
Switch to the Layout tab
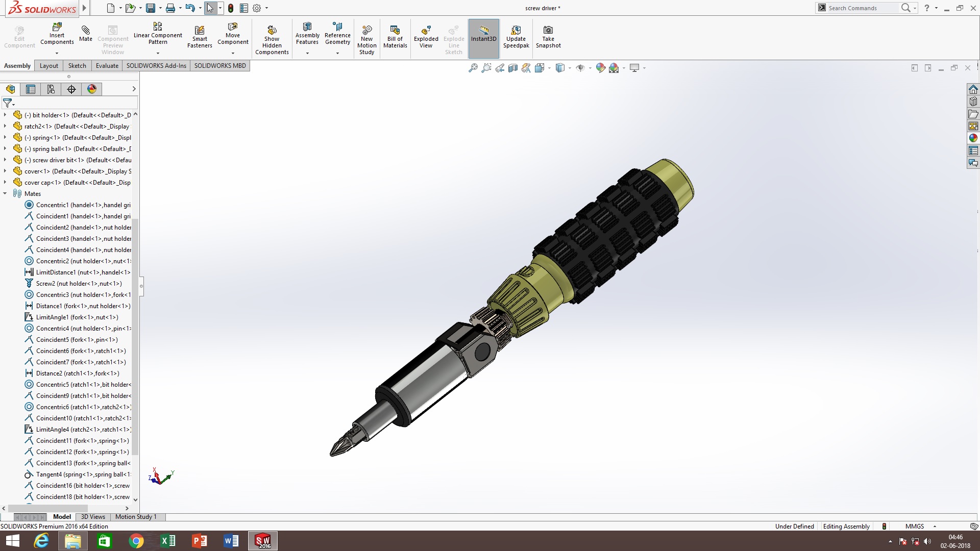coord(49,66)
